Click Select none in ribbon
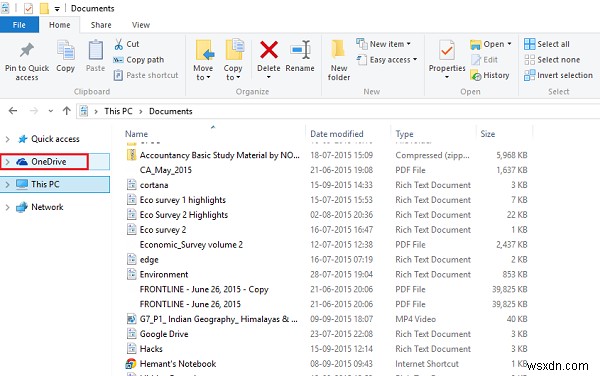The image size is (600, 376). pos(552,60)
